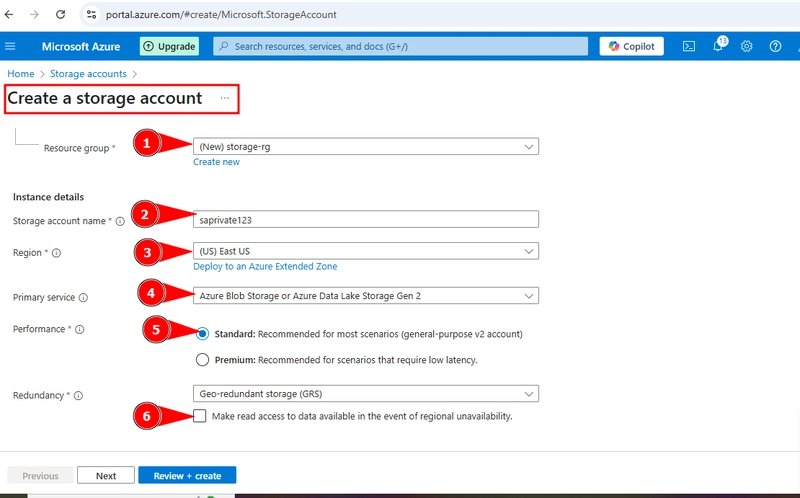
Task: Open the ellipsis menu beside page title
Action: click(224, 98)
